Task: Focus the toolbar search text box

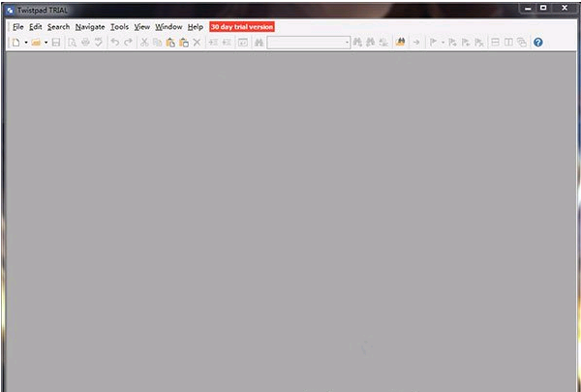Action: point(306,43)
